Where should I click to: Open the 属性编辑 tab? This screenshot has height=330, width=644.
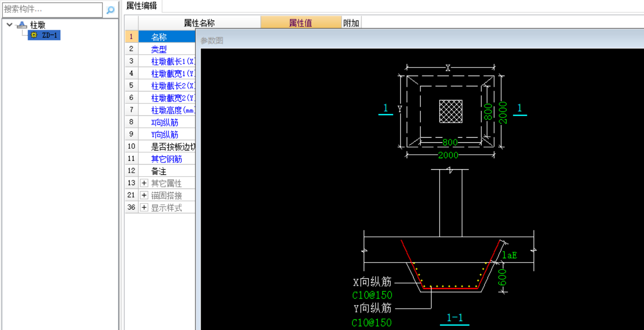tap(141, 6)
